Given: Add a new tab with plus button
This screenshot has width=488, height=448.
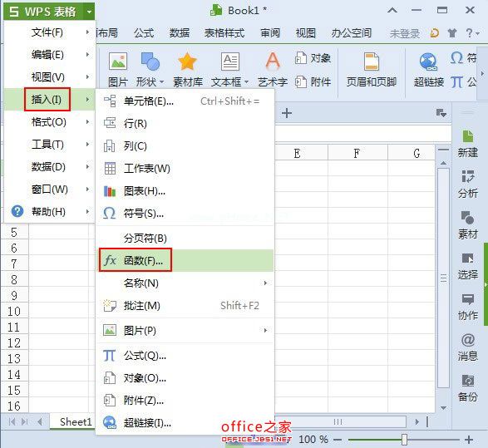Looking at the screenshot, I should [287, 113].
